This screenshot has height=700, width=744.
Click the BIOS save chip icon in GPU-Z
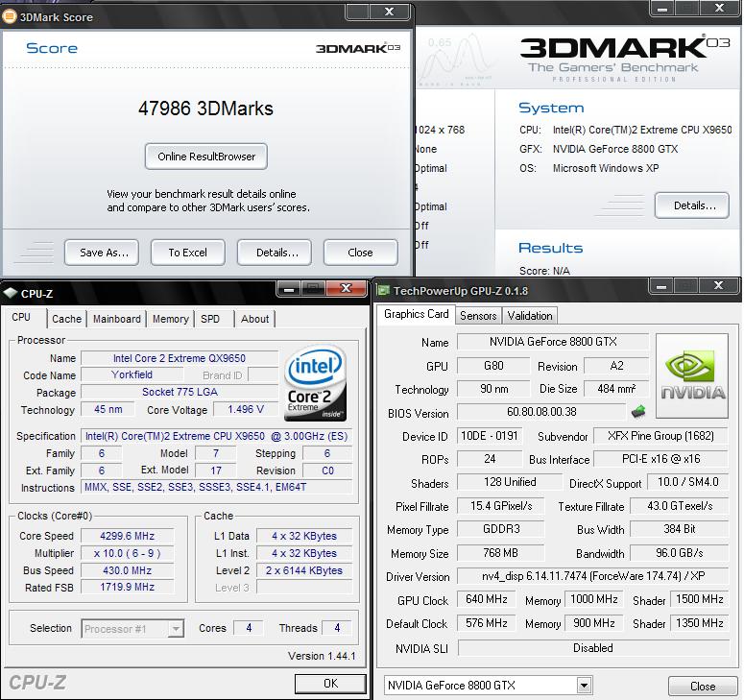pyautogui.click(x=638, y=411)
